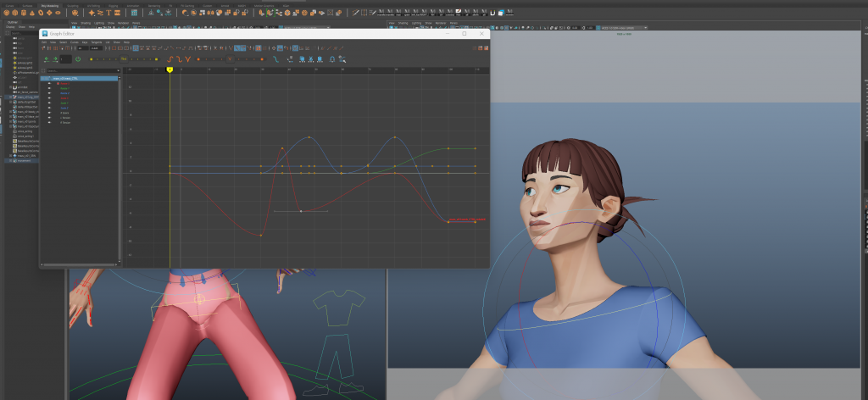Click the Move Nearest Picked Key tool

[42, 48]
